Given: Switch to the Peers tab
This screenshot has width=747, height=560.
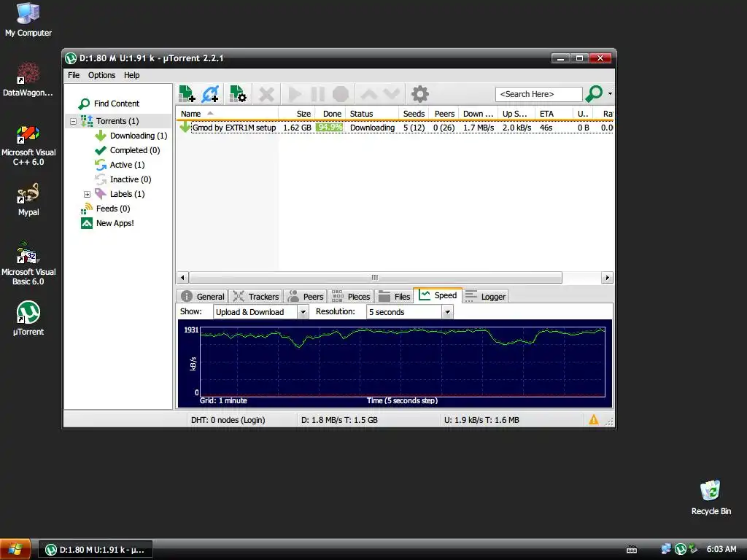Looking at the screenshot, I should [306, 297].
